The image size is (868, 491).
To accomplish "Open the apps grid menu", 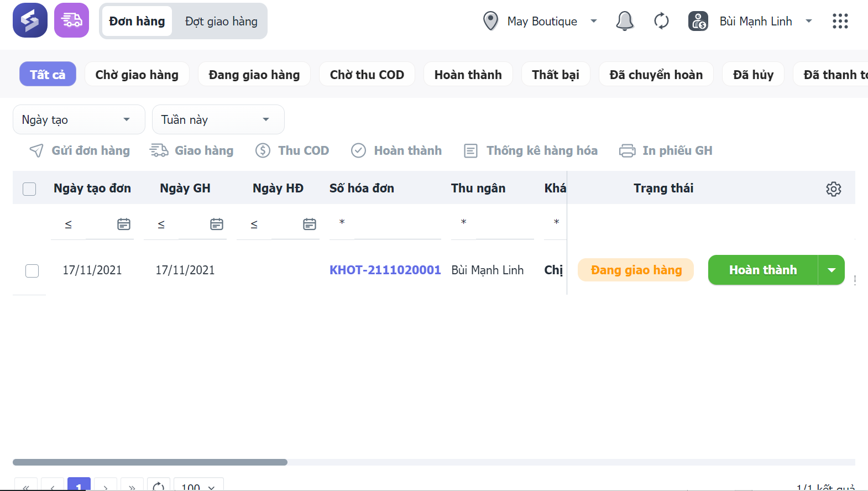I will [840, 22].
